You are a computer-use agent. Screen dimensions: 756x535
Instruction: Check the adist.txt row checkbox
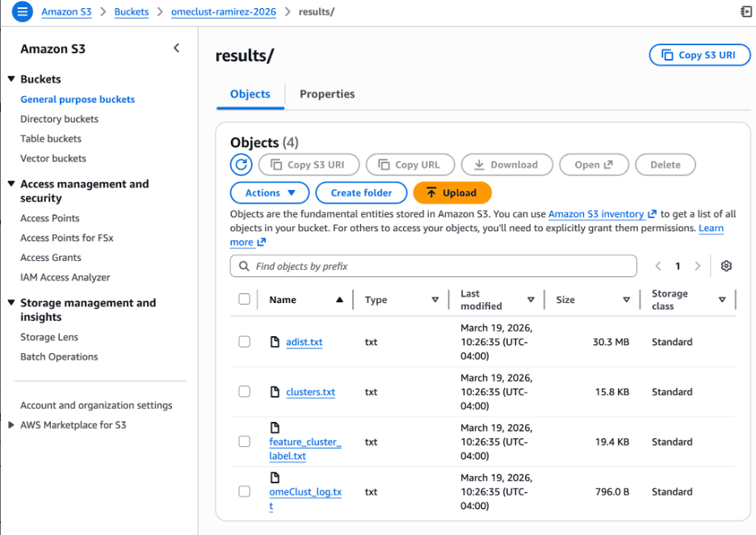245,342
